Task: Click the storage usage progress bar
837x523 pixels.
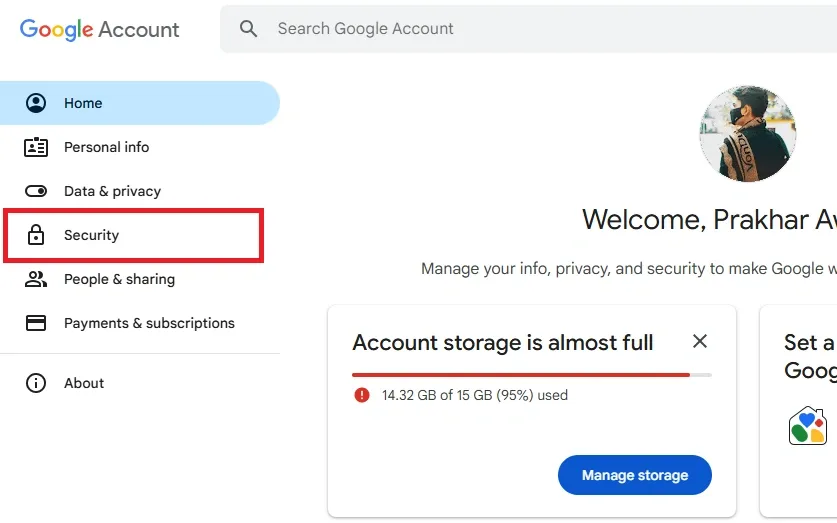Action: pos(532,375)
